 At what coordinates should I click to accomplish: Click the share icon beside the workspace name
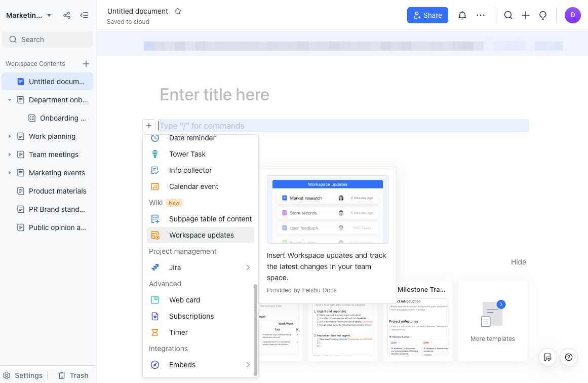66,15
